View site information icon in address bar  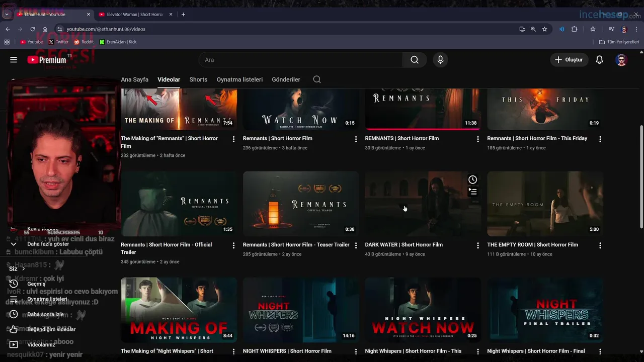(x=59, y=29)
